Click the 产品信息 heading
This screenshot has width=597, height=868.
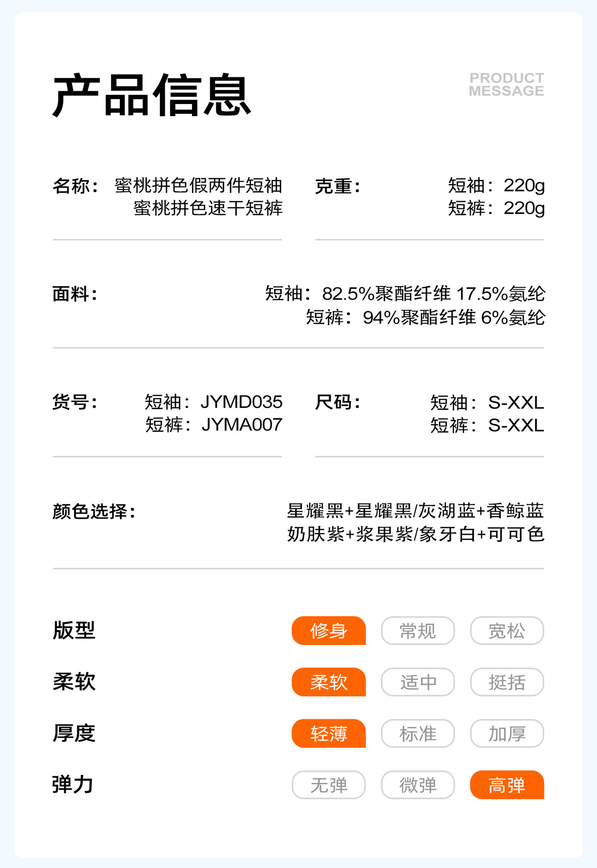(151, 95)
